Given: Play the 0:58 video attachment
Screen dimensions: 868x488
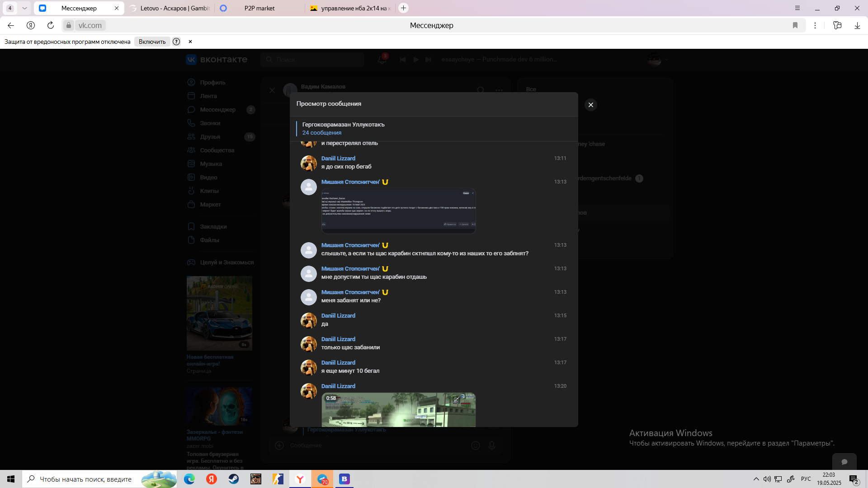Looking at the screenshot, I should [x=398, y=410].
